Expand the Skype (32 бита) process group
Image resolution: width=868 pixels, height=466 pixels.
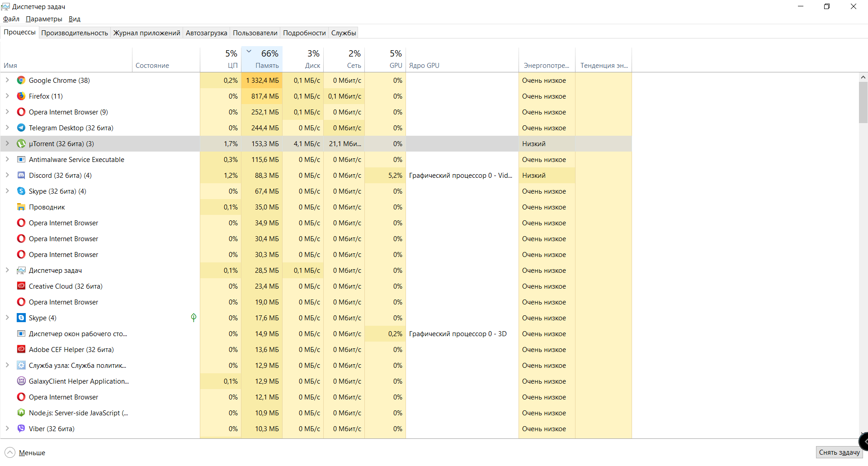tap(7, 191)
